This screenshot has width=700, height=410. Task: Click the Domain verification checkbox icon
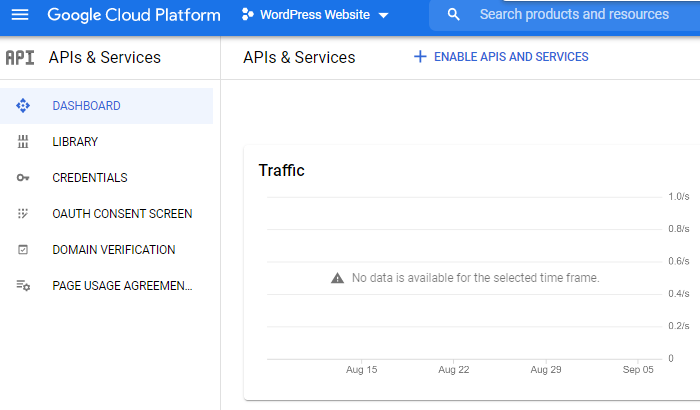click(x=23, y=250)
